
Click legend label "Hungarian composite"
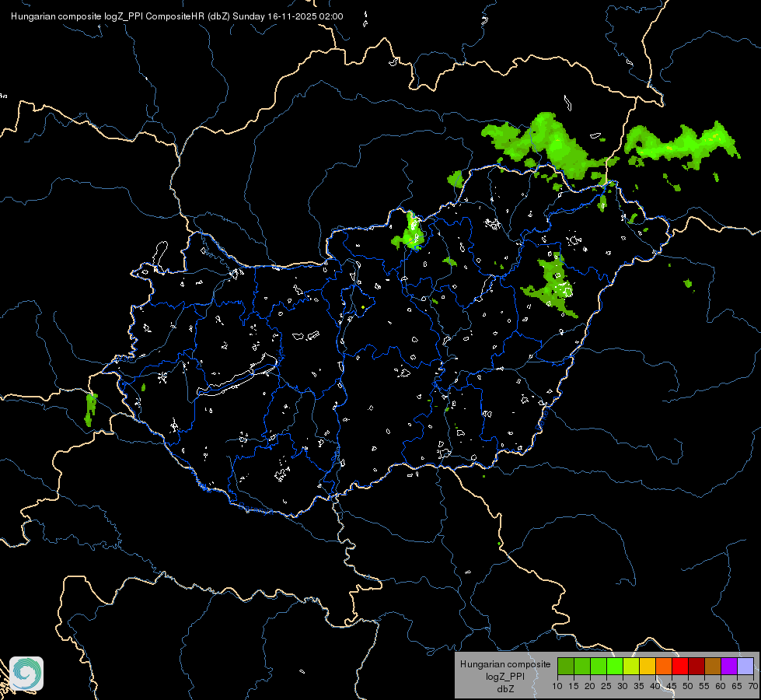[505, 664]
